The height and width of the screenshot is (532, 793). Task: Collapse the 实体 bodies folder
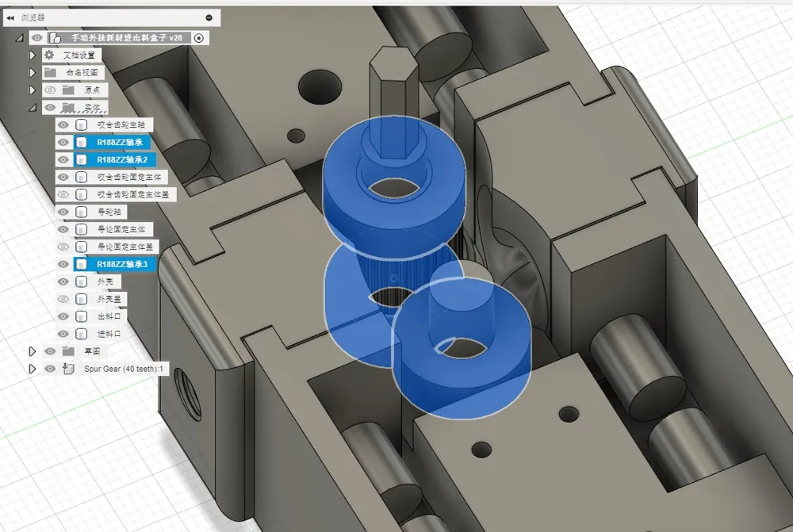click(33, 107)
